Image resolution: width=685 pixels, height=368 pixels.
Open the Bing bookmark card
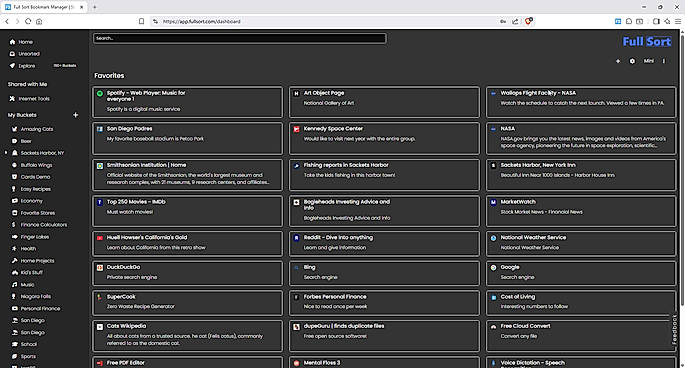click(x=384, y=273)
